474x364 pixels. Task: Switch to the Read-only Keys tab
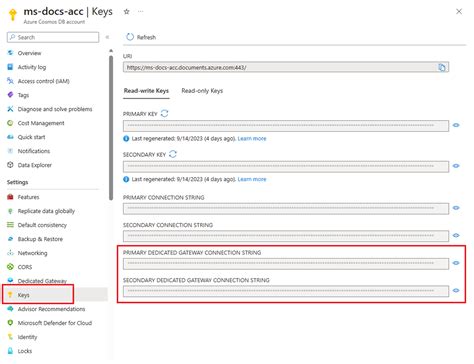pos(202,91)
